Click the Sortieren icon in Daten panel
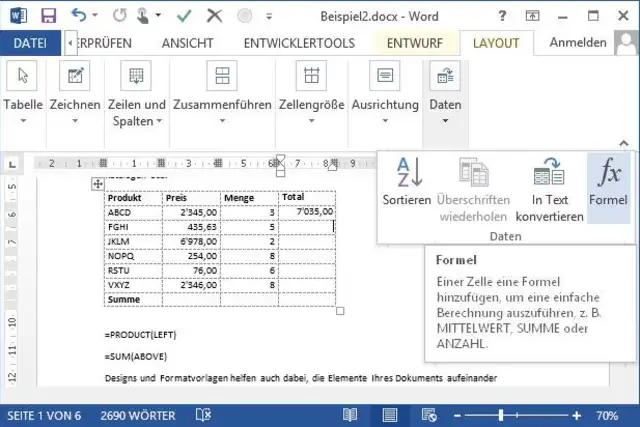This screenshot has width=640, height=427. coord(406,174)
